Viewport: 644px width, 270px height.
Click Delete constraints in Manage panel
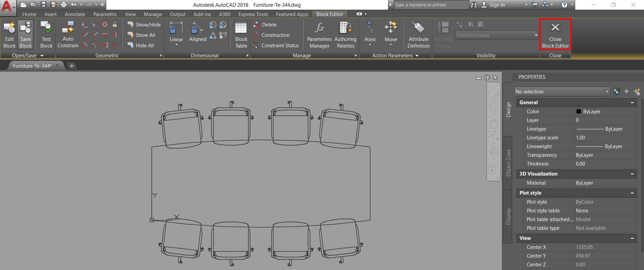[265, 25]
